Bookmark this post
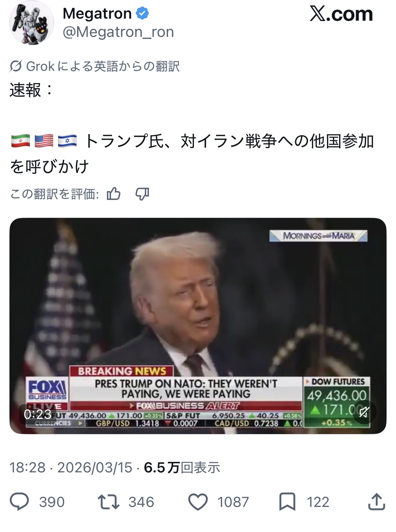 click(287, 502)
